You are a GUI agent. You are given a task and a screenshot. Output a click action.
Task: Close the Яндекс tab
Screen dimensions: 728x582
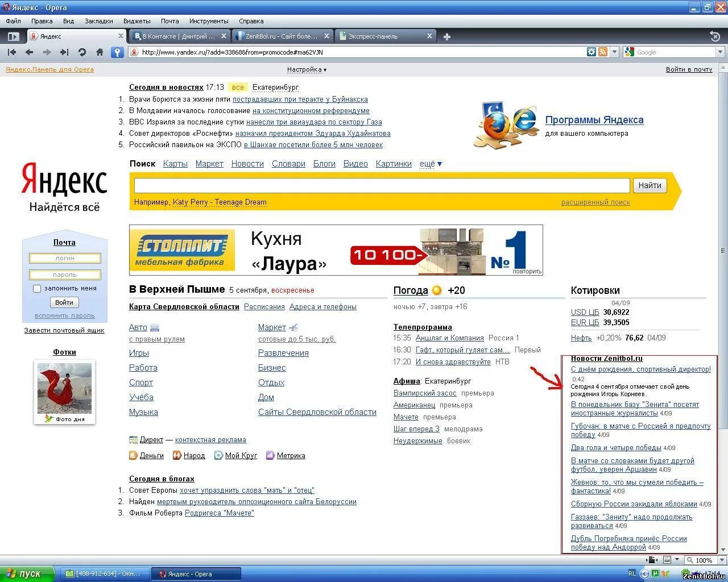pos(121,36)
